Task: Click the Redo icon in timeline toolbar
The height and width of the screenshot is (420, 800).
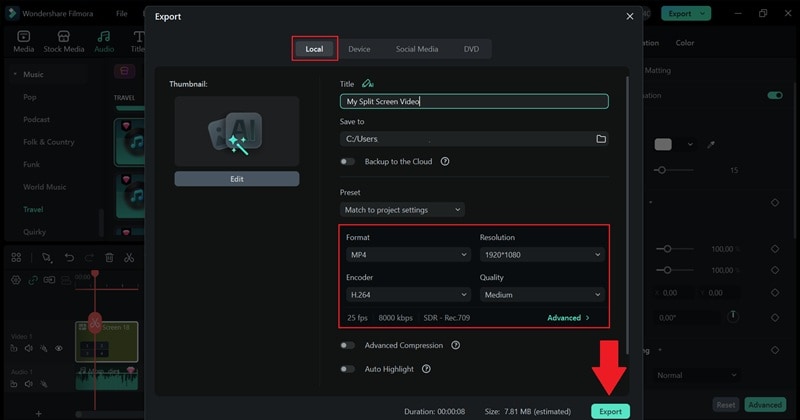Action: [89, 258]
